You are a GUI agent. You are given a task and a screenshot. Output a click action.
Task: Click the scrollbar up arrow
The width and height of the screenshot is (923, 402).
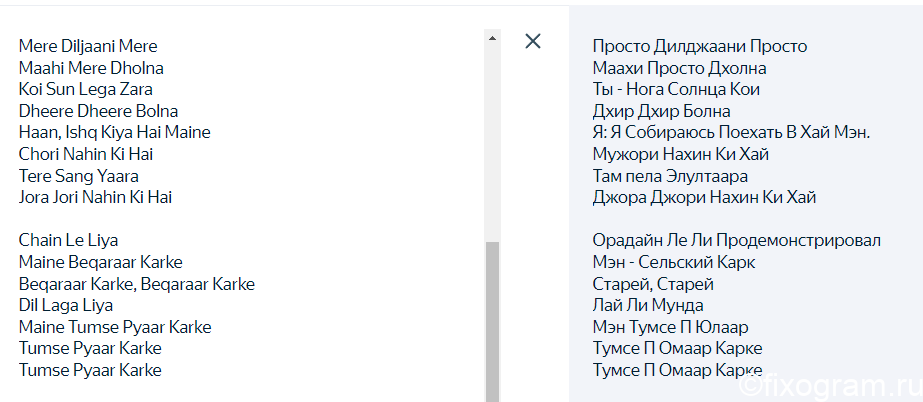[x=492, y=38]
